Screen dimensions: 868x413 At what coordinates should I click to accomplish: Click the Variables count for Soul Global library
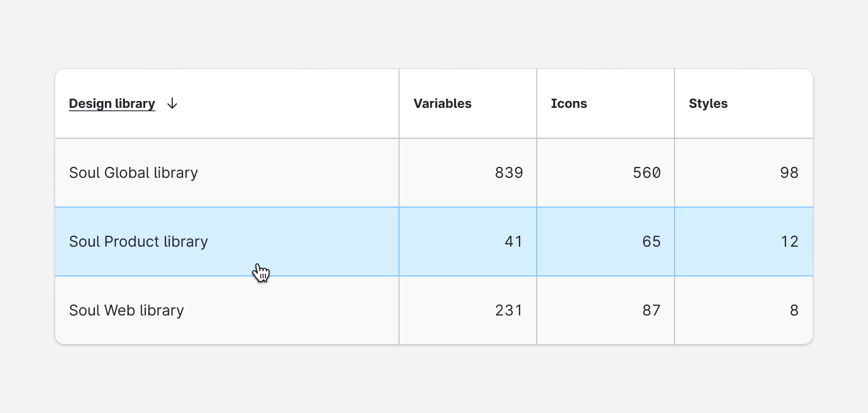coord(509,172)
